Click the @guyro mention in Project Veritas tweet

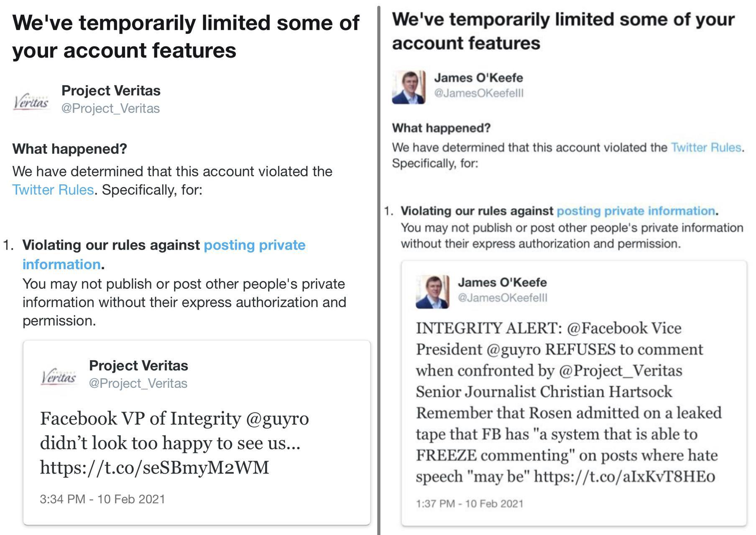277,418
